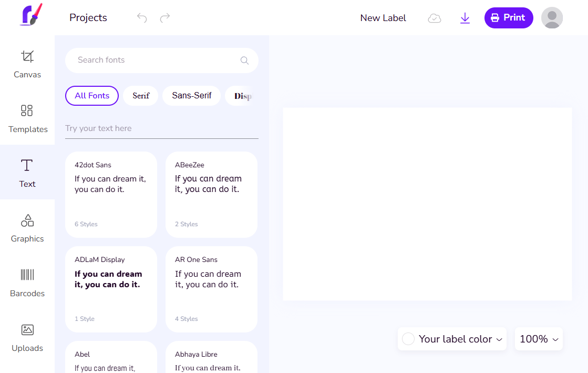Screen dimensions: 588x373
Task: Select the All Fonts filter
Action: (x=92, y=96)
